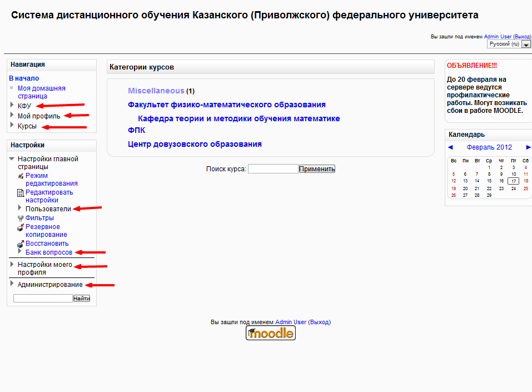Click the course search input field

pos(273,168)
